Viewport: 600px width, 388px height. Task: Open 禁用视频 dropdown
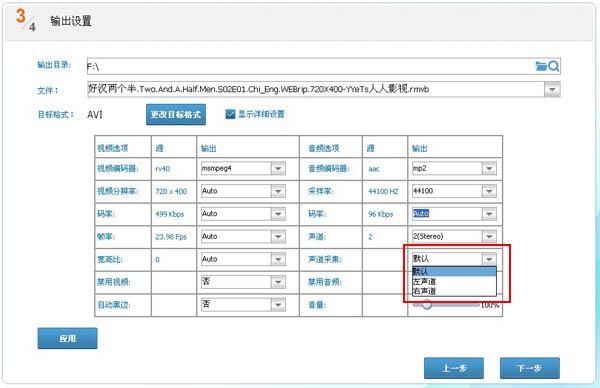point(278,282)
